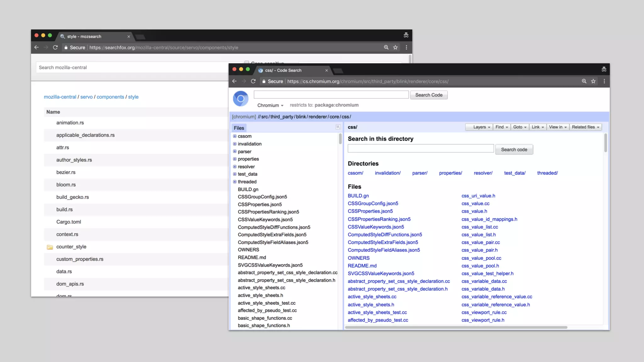Click the incognito icon in mozsearch window
Screen dimensions: 644x362
pos(406,36)
